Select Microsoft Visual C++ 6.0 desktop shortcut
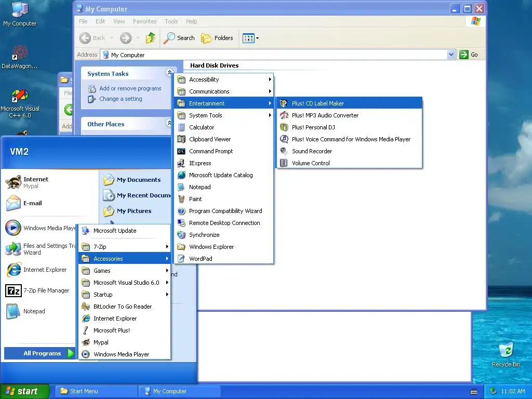Image resolution: width=532 pixels, height=399 pixels. 20,104
